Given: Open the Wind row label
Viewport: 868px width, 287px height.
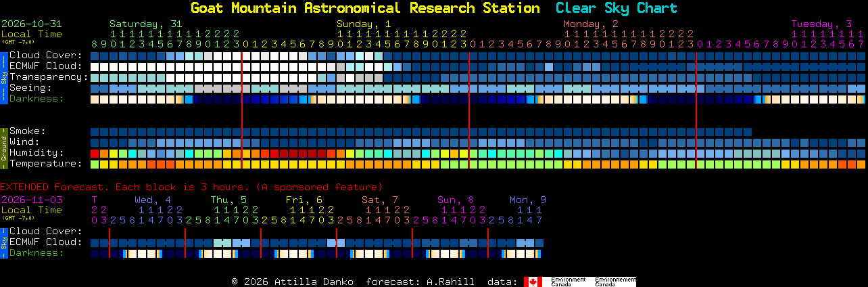Looking at the screenshot, I should coord(24,142).
